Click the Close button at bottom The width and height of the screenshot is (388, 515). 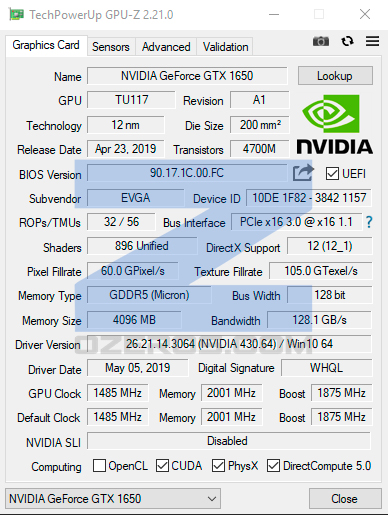(345, 499)
